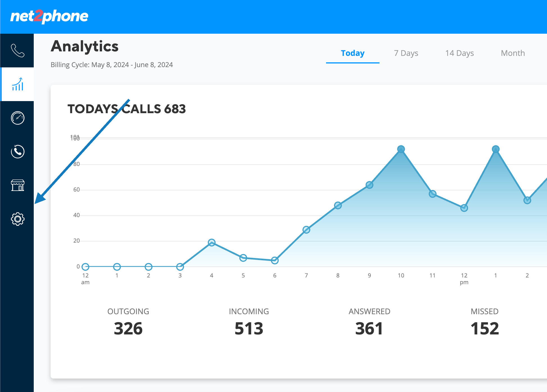Switch to the Month tab

point(513,53)
